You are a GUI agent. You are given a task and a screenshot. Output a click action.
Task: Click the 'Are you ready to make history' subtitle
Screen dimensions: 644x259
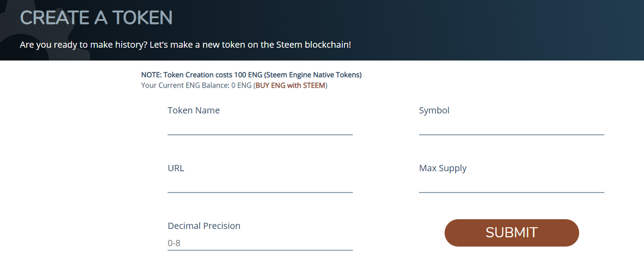pyautogui.click(x=185, y=45)
